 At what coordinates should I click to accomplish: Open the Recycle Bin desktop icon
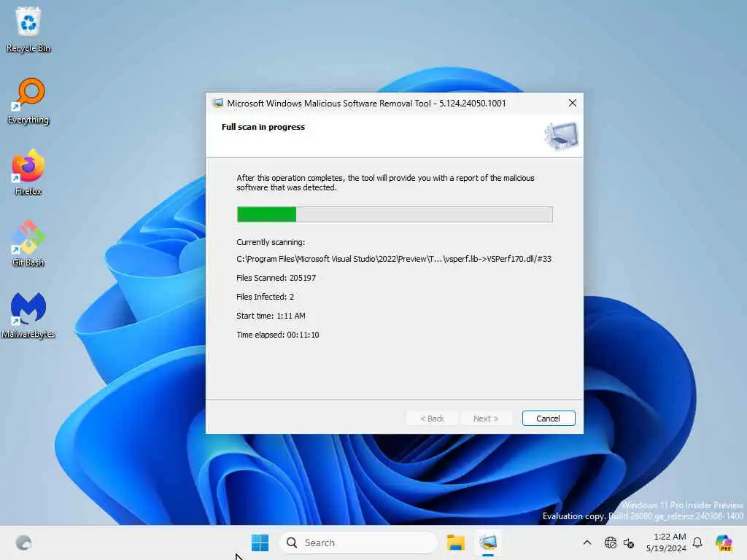click(28, 29)
